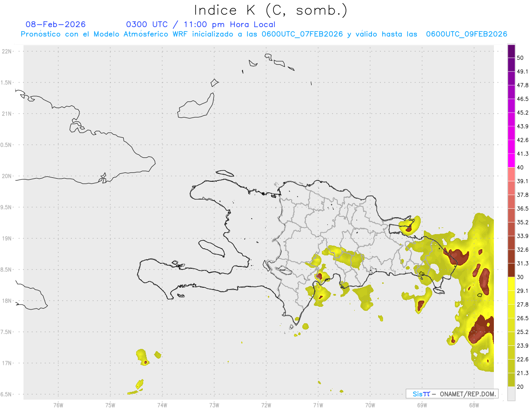Click the colorbar value "29.1"

pyautogui.click(x=523, y=291)
